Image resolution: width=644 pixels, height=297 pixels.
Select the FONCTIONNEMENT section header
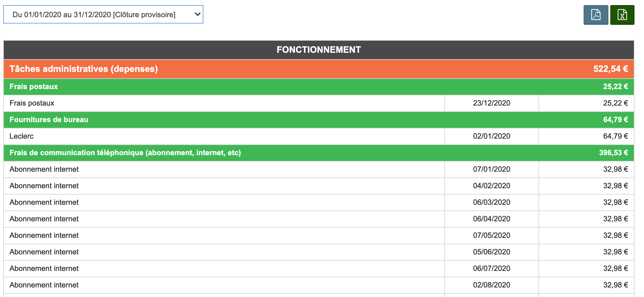tap(319, 50)
